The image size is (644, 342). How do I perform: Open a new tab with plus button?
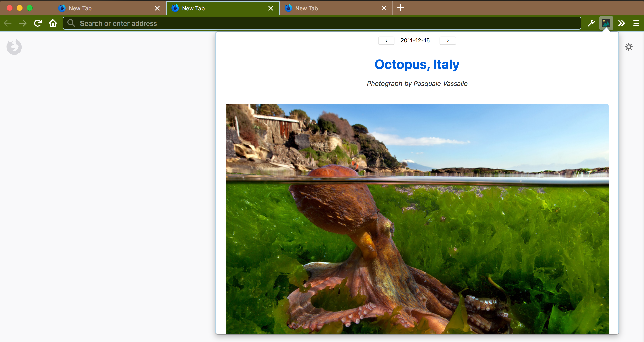[x=400, y=8]
